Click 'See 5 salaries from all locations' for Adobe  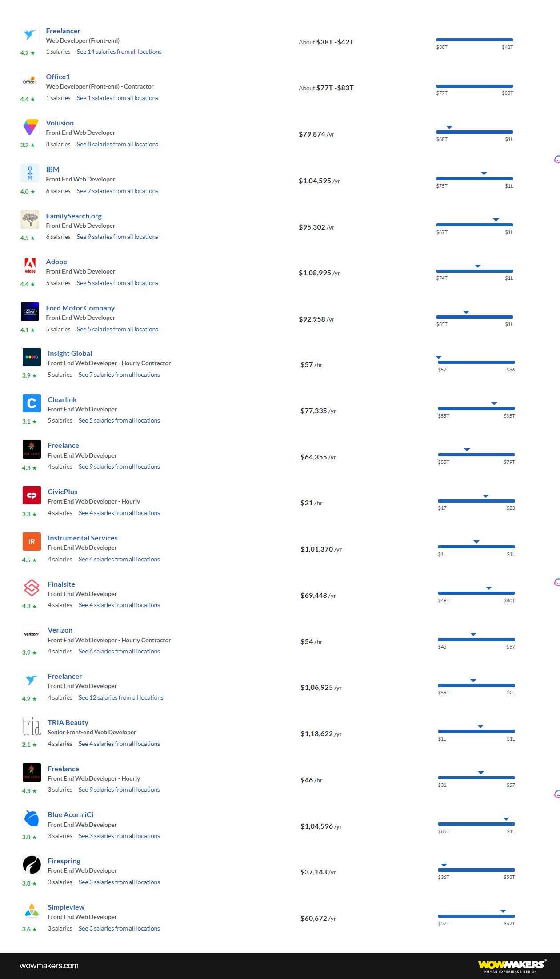click(117, 283)
